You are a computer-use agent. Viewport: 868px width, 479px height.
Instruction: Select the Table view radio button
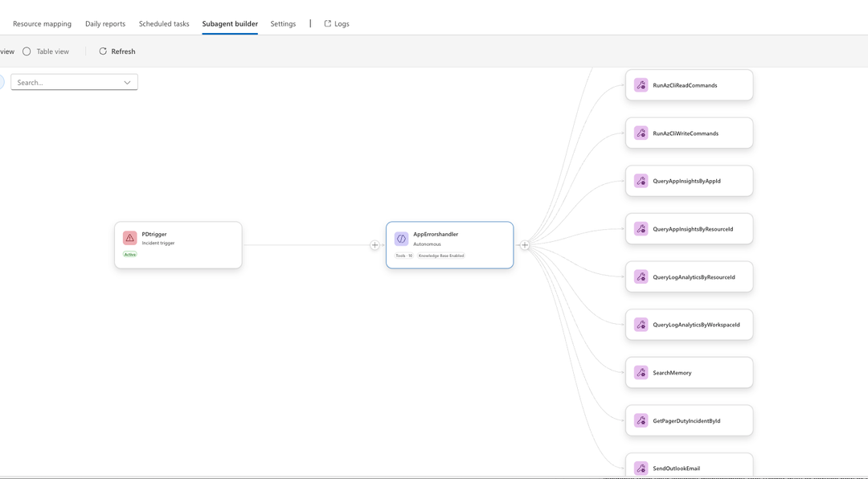tap(27, 51)
